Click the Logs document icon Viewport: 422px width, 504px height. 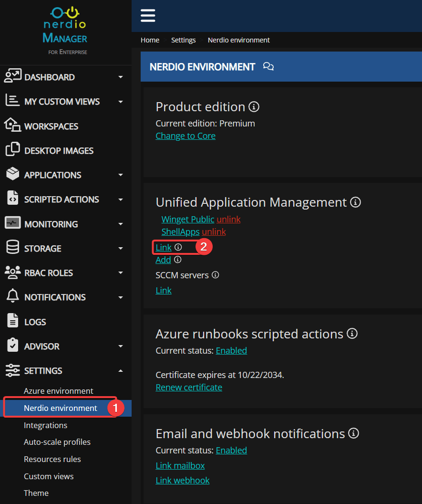(x=13, y=320)
